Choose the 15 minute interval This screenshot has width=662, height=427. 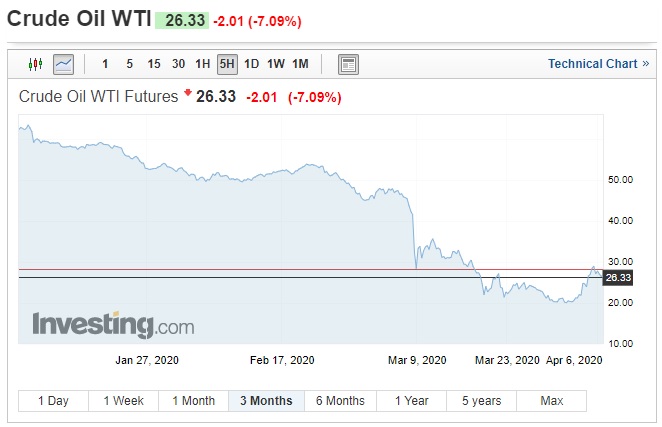[x=153, y=64]
